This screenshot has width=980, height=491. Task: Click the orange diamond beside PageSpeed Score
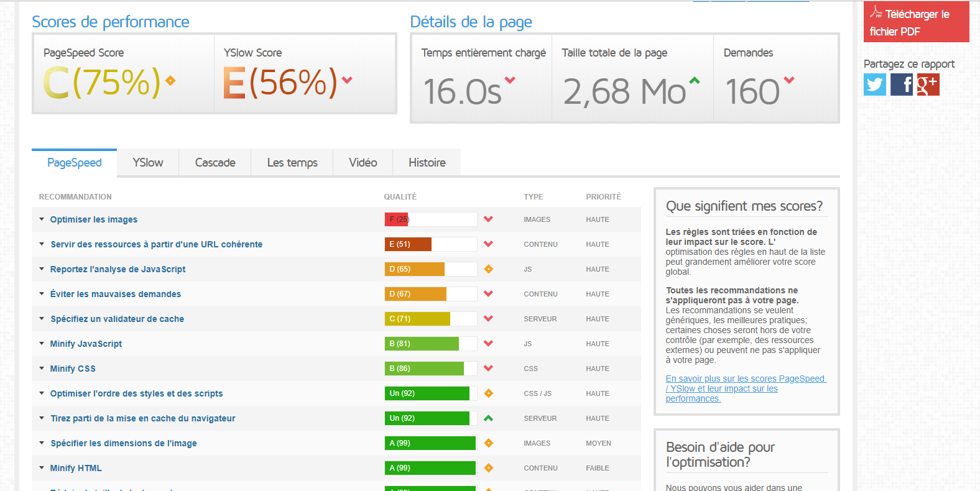click(x=170, y=80)
